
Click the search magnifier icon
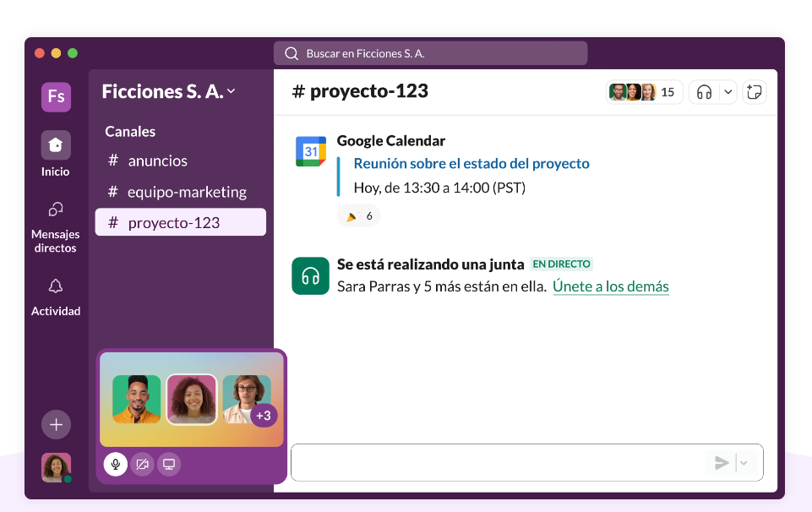pyautogui.click(x=292, y=53)
